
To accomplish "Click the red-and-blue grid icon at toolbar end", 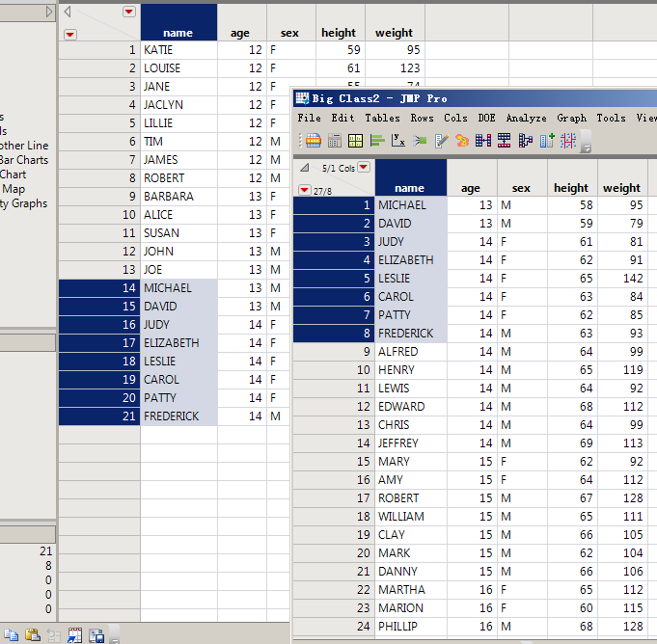I will [568, 141].
